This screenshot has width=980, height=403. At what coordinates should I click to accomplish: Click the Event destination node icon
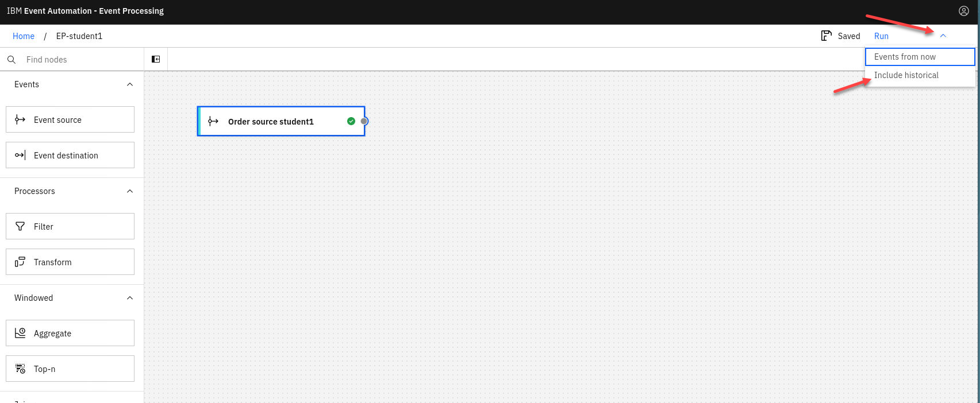tap(20, 155)
